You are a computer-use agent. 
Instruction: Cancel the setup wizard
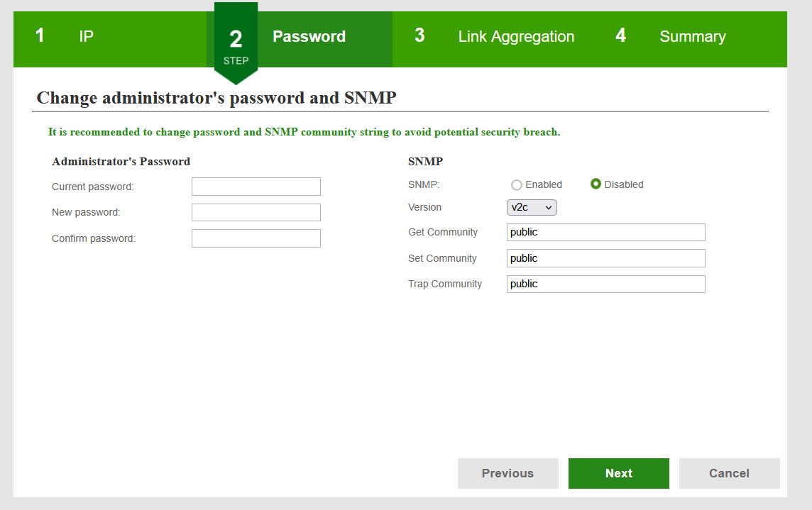729,473
